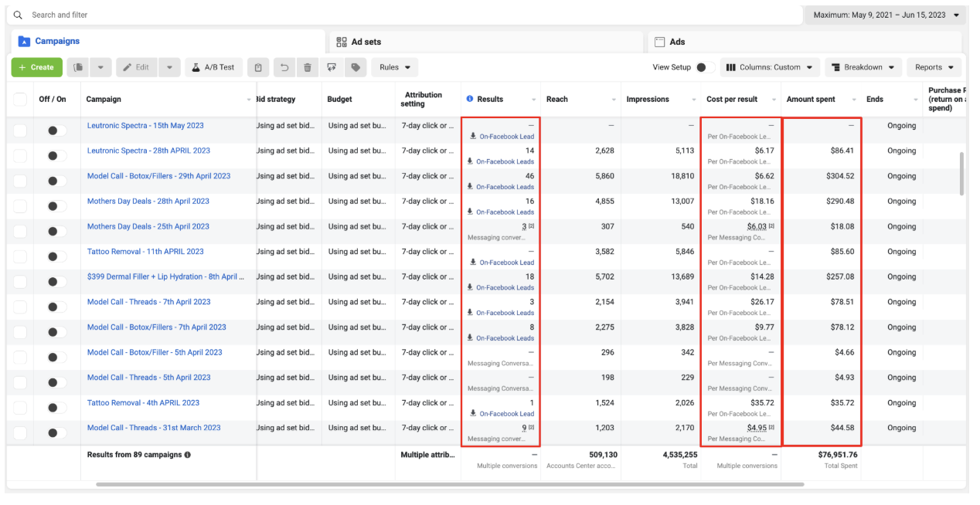Click the 18,810 impressions cell
Screen dimensions: 980x505
coord(682,176)
